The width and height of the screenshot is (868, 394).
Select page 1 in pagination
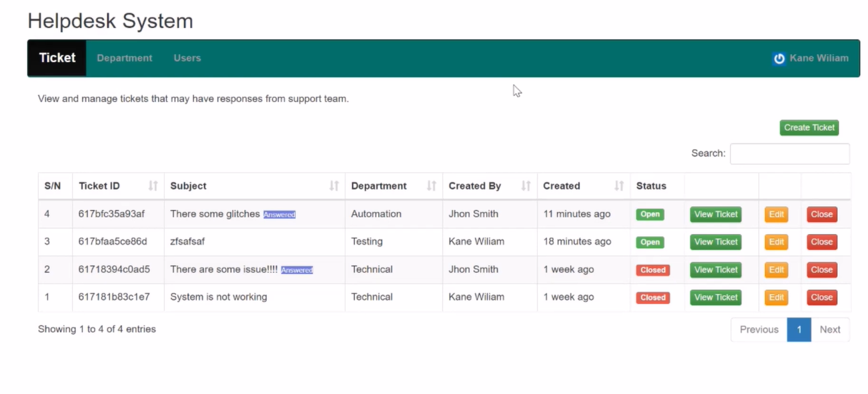[799, 329]
